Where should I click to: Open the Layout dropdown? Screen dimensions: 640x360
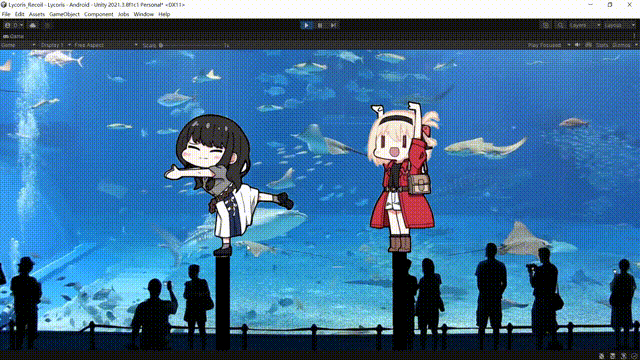point(620,25)
